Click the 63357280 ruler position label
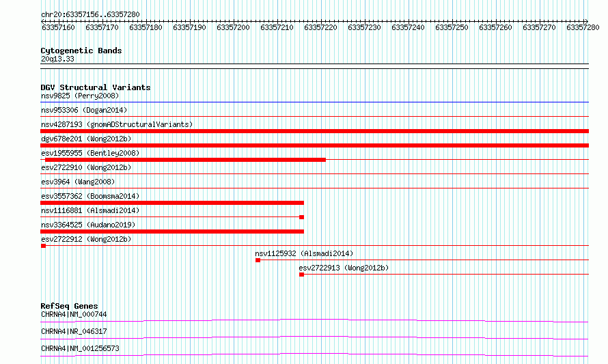The image size is (608, 364). coord(583,27)
